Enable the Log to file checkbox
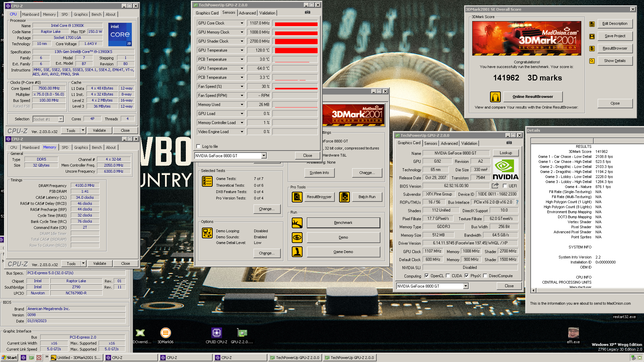 click(199, 146)
